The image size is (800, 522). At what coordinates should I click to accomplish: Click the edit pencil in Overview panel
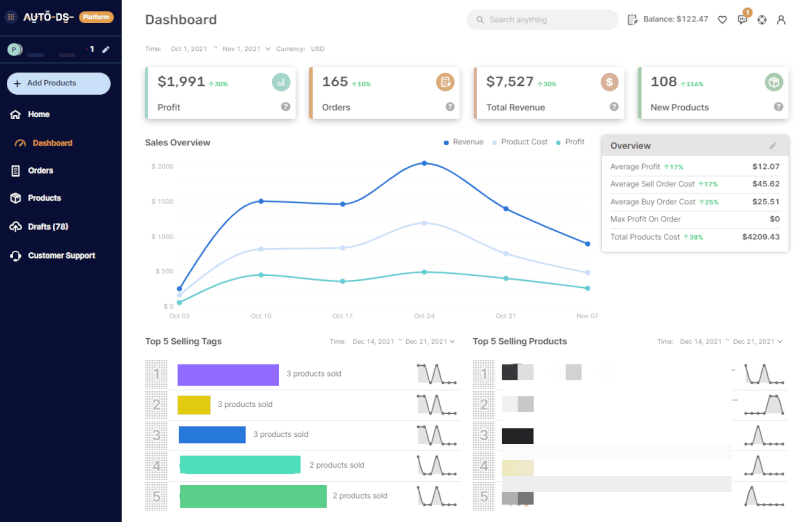[x=772, y=146]
